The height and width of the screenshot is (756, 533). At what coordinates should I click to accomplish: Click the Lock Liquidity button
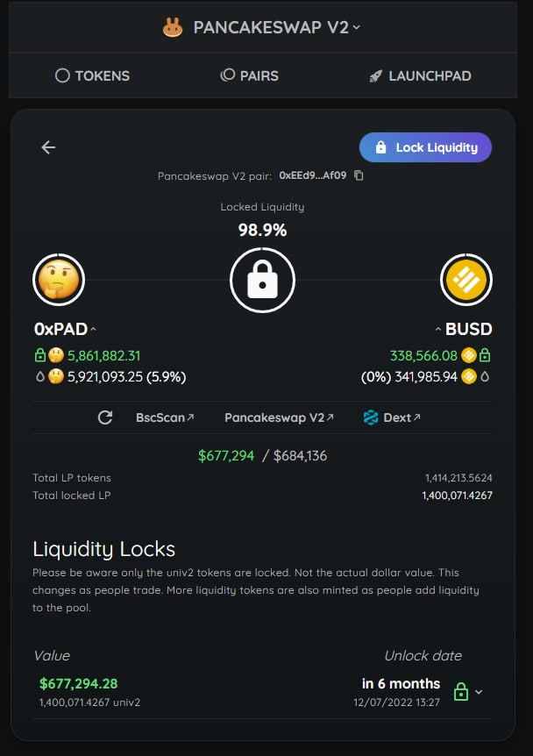[425, 147]
